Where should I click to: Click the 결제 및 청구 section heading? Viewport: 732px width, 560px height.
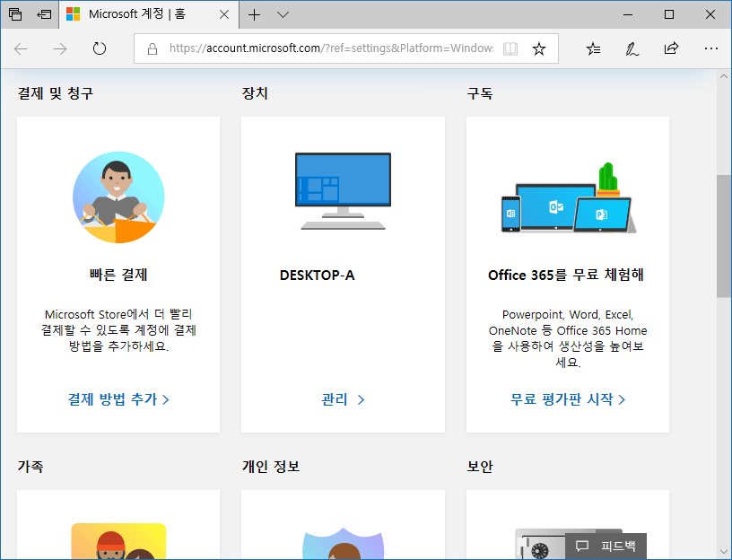pyautogui.click(x=55, y=93)
